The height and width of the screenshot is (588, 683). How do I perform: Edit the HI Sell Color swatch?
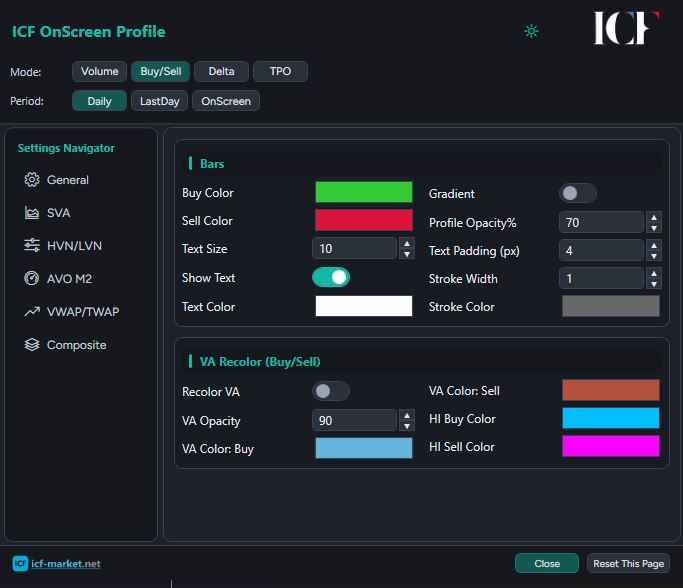point(611,446)
